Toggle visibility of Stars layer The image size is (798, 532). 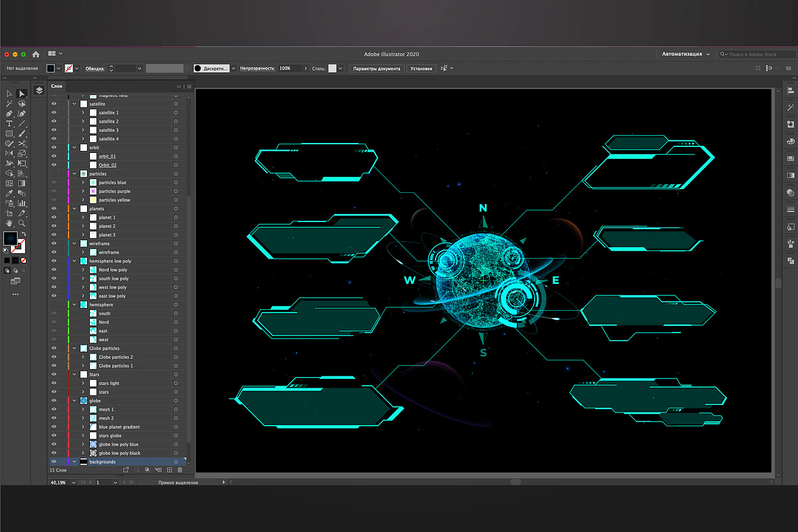[x=54, y=374]
